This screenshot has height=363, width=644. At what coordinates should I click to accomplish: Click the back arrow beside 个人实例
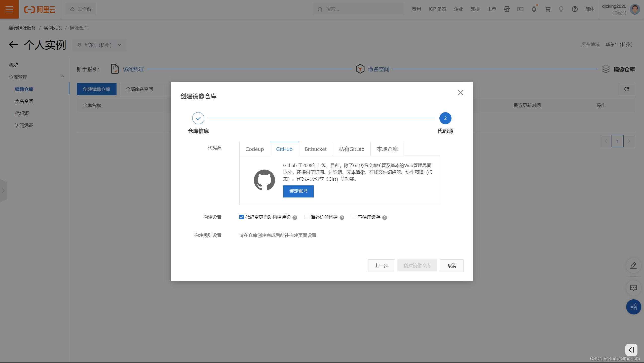13,45
